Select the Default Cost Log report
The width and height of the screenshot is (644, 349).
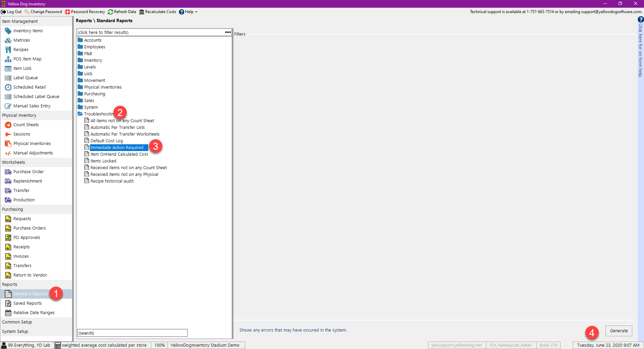coord(107,141)
